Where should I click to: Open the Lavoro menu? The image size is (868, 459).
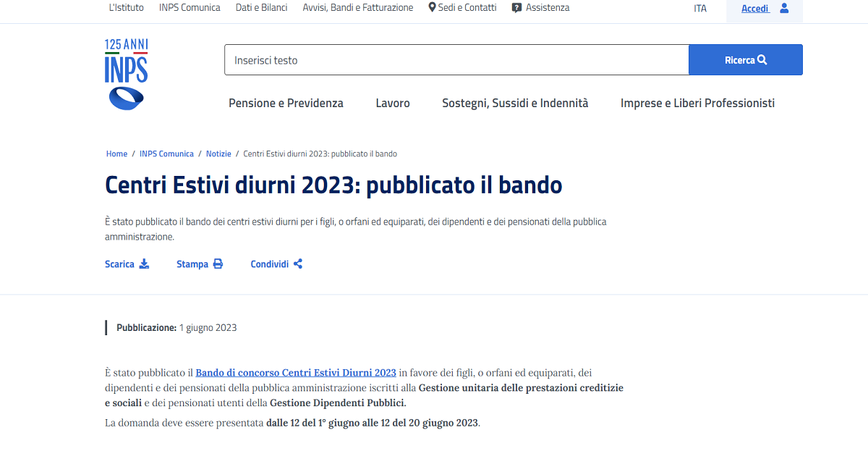[393, 103]
